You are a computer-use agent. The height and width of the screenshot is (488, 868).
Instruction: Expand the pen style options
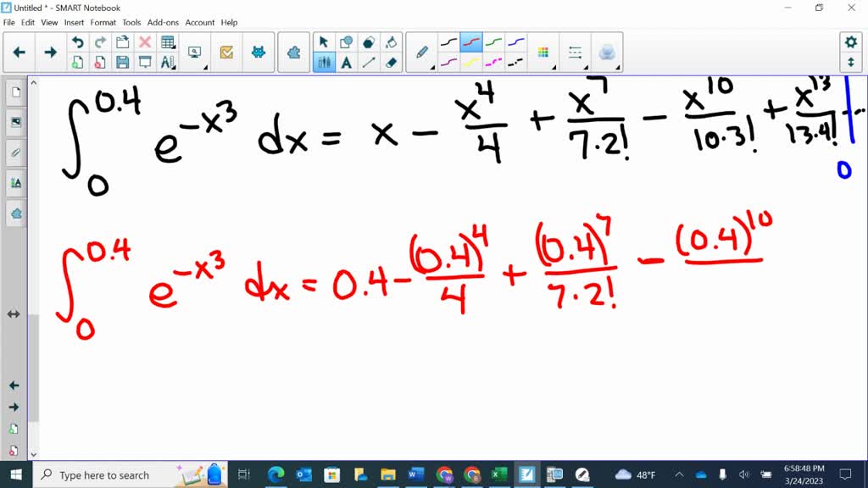433,67
